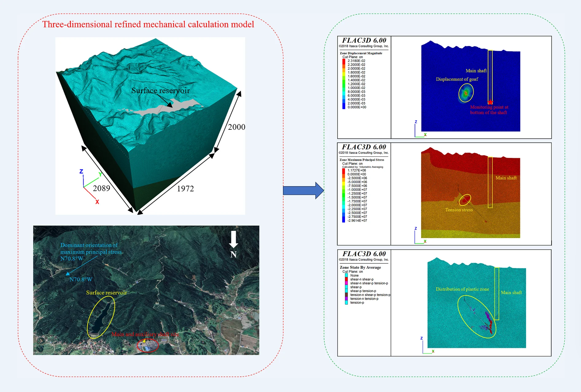Viewport: 581px width, 392px height.
Task: Expand the Zone State By Average legend
Action: point(360,267)
